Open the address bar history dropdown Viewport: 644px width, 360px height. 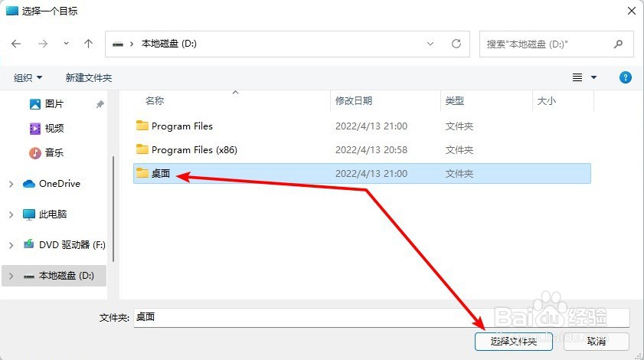pyautogui.click(x=430, y=44)
